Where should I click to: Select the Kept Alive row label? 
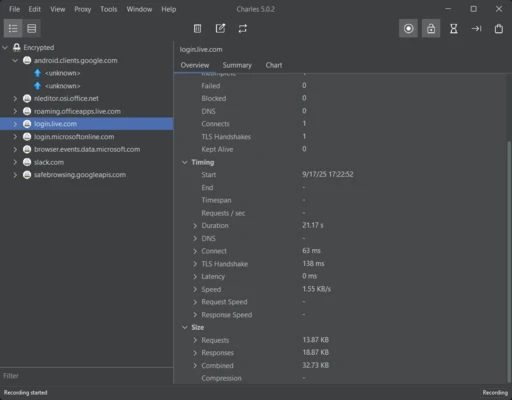click(217, 149)
